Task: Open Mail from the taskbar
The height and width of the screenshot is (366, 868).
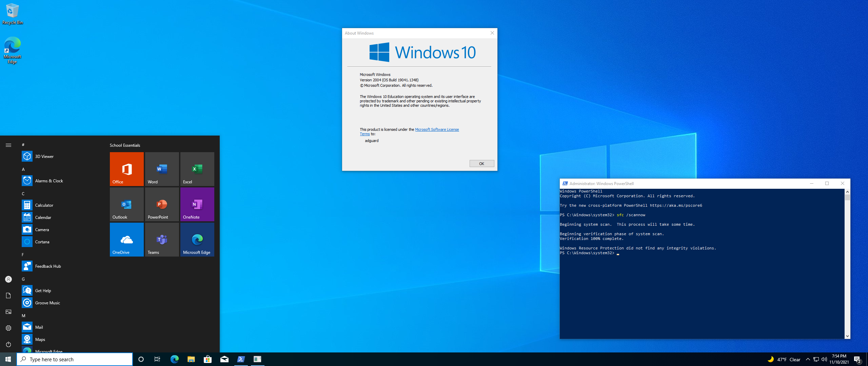Action: tap(224, 359)
